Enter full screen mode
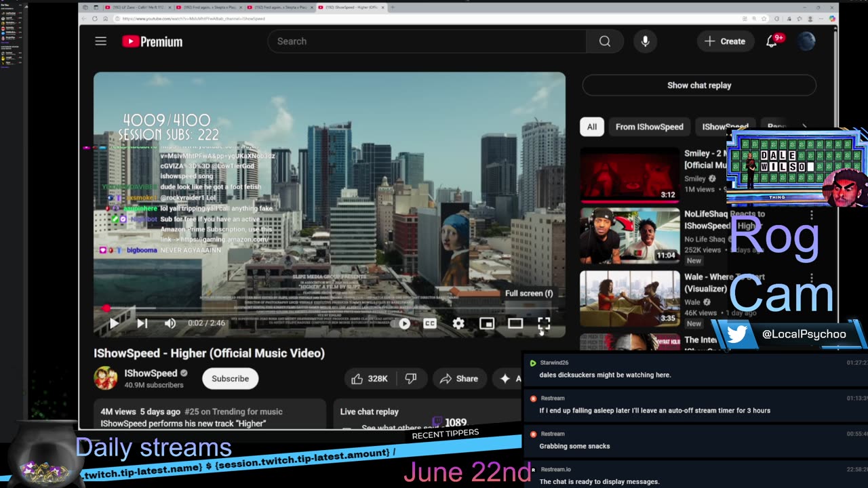868x488 pixels. (x=544, y=324)
